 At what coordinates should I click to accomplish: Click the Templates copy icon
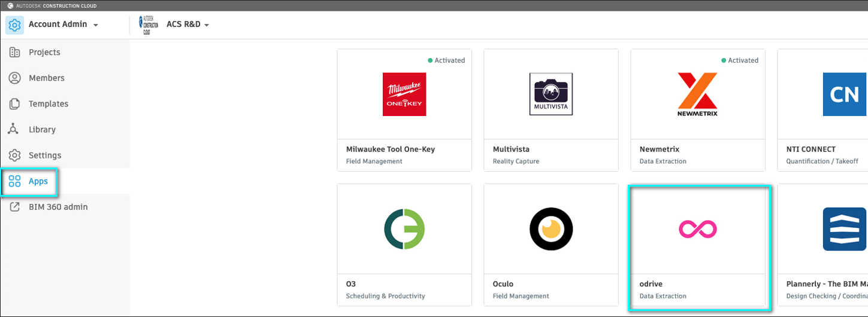[15, 103]
